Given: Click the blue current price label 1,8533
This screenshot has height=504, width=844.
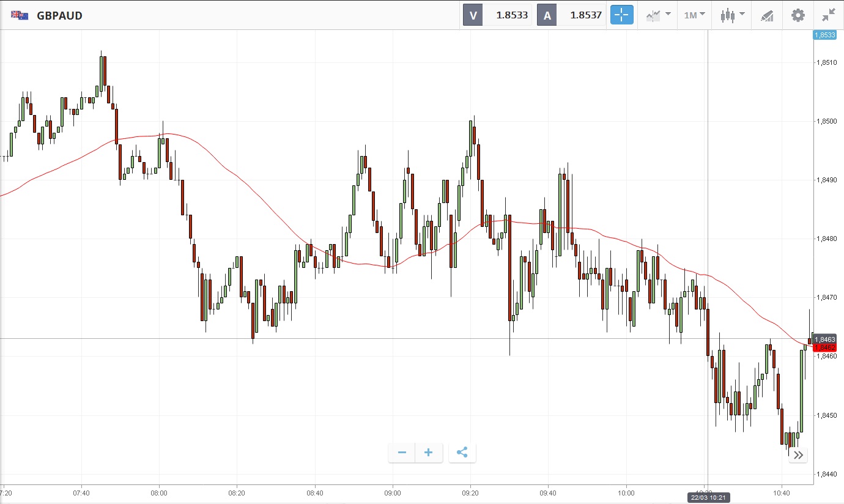Looking at the screenshot, I should (824, 35).
